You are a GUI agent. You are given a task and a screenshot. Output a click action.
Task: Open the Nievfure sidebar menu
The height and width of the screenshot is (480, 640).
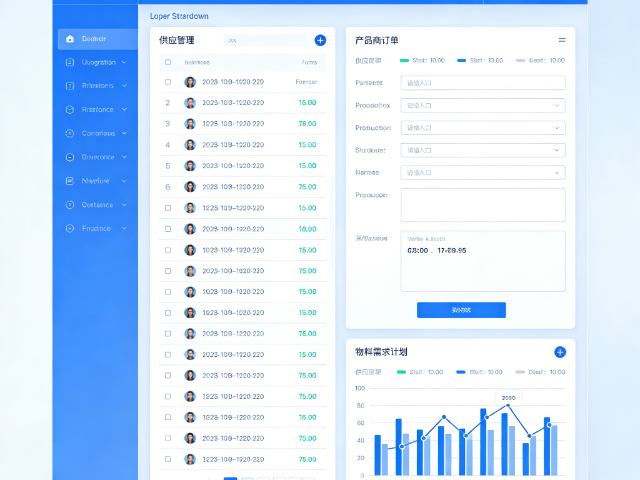pos(98,181)
